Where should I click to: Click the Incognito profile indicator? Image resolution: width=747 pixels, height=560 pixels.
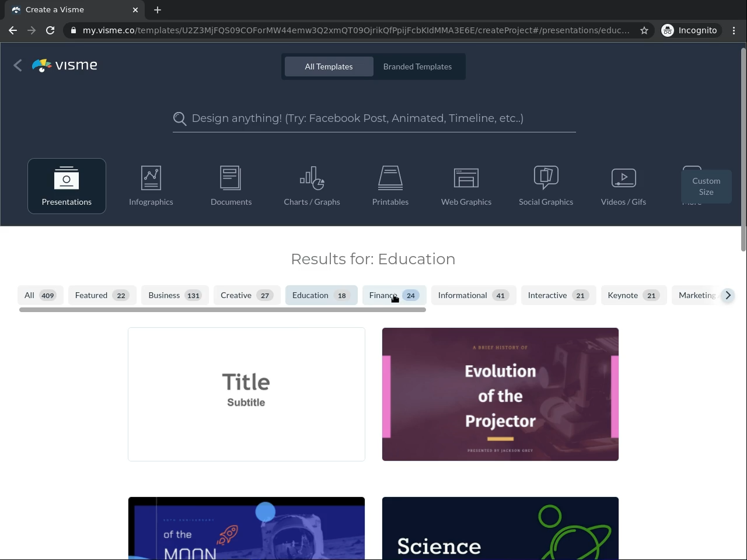pyautogui.click(x=689, y=30)
